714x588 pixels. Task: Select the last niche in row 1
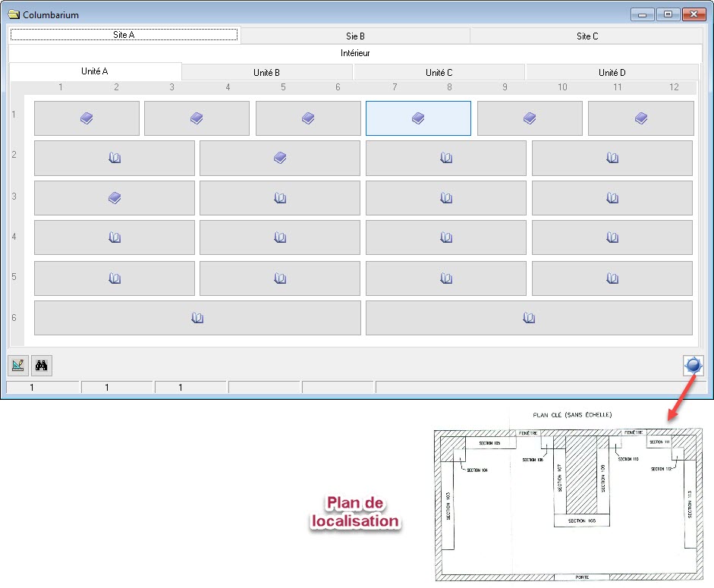click(x=640, y=118)
